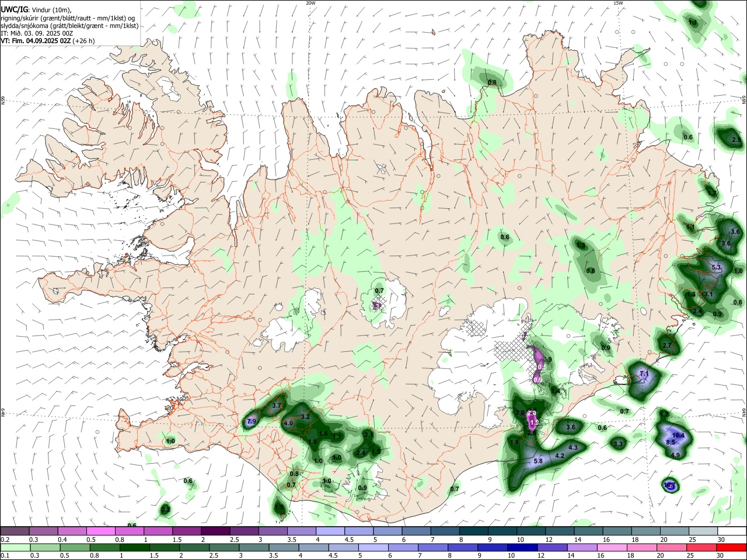
Task: Click the 2.2 value offshore southwest
Action: click(166, 510)
